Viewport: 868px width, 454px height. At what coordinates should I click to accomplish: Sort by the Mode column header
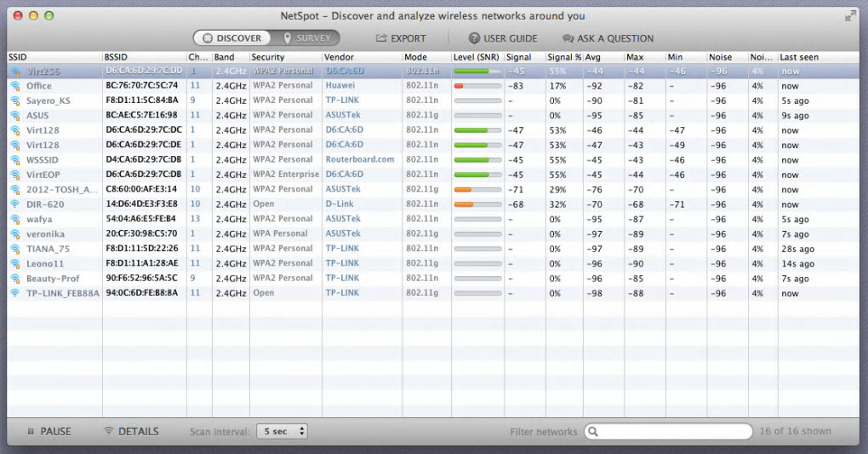pos(427,57)
